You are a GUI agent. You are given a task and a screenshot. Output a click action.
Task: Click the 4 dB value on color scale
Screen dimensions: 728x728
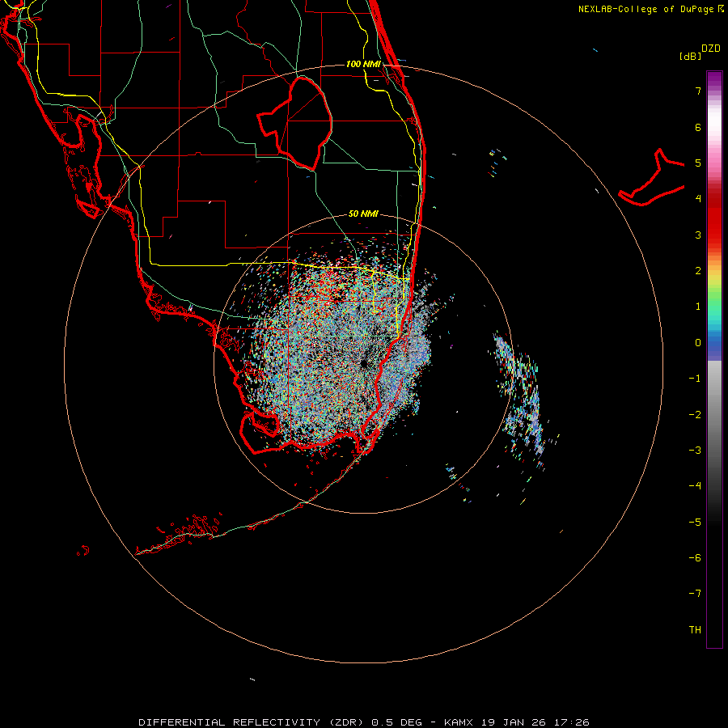coord(698,199)
